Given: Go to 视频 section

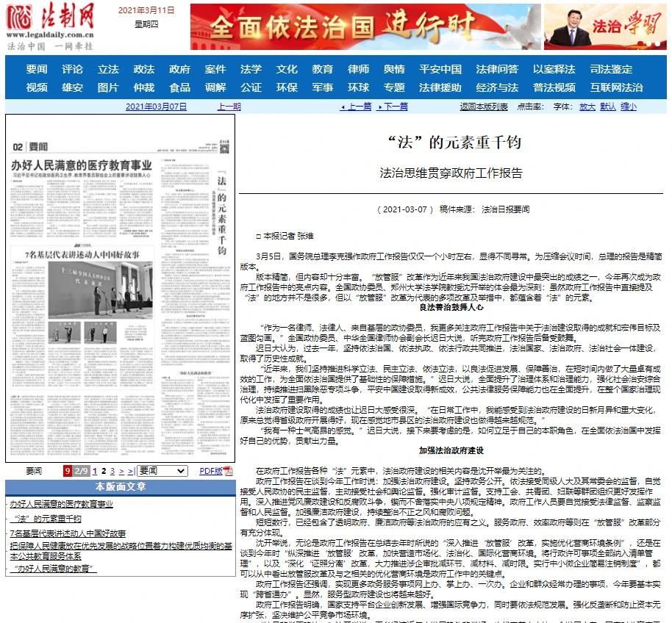Looking at the screenshot, I should (x=37, y=87).
